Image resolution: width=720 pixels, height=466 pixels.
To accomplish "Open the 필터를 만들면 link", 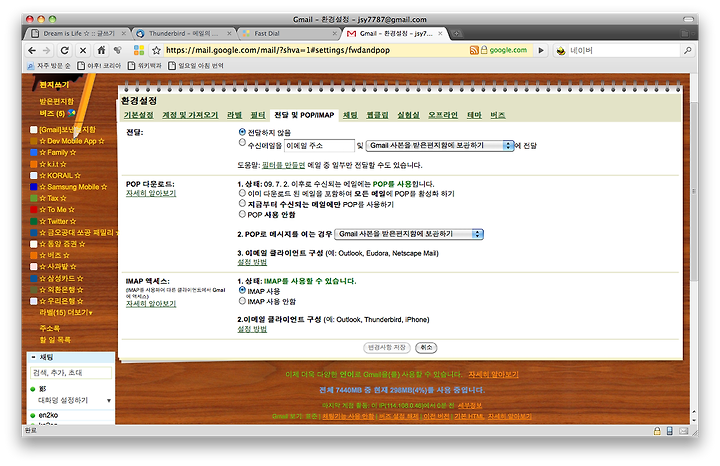I will 283,165.
